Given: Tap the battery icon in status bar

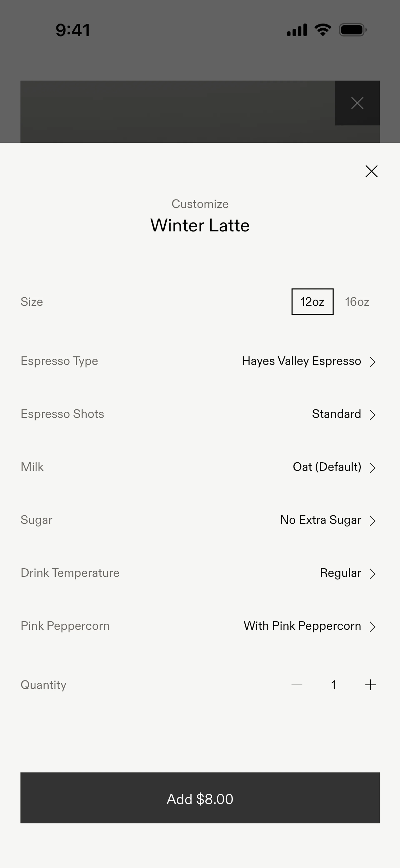Looking at the screenshot, I should (352, 30).
